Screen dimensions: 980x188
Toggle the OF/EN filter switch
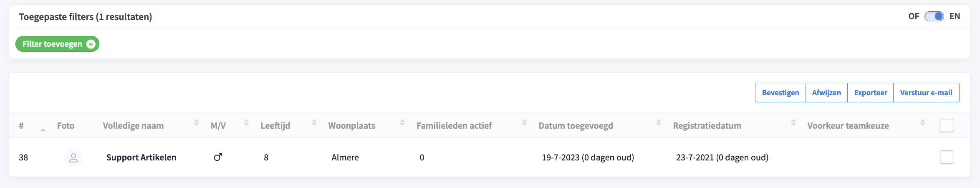934,16
